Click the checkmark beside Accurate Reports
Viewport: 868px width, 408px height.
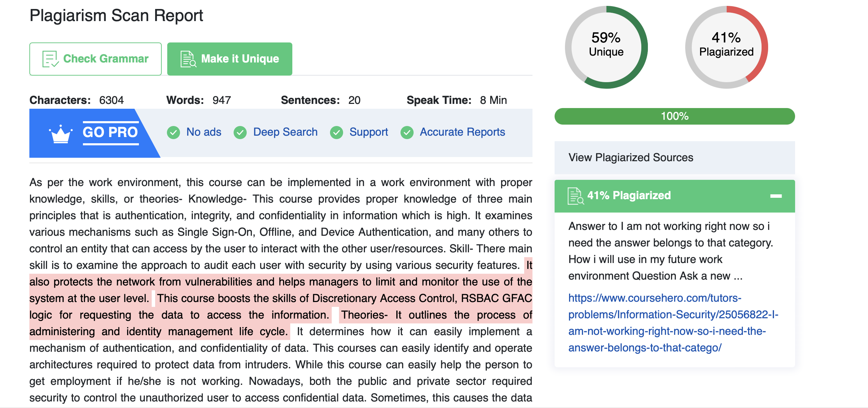pyautogui.click(x=407, y=132)
